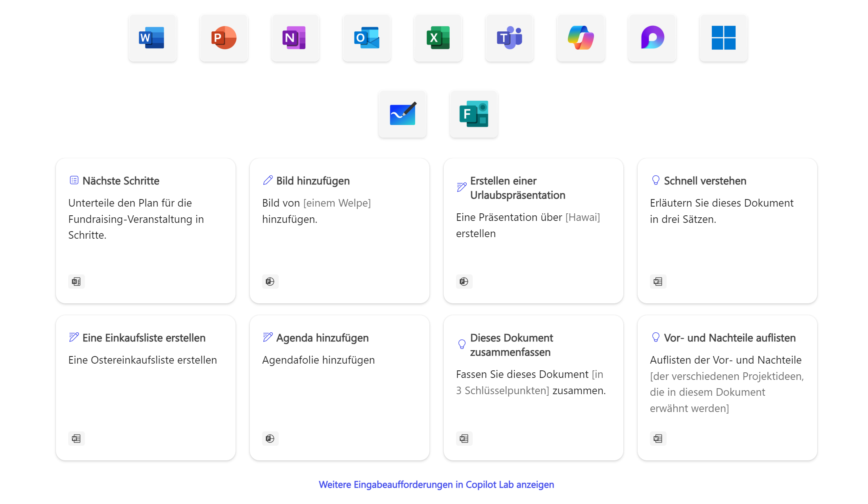Click the PowerPoint badge on Bild hinzufügen card
The image size is (868, 504).
click(x=270, y=282)
